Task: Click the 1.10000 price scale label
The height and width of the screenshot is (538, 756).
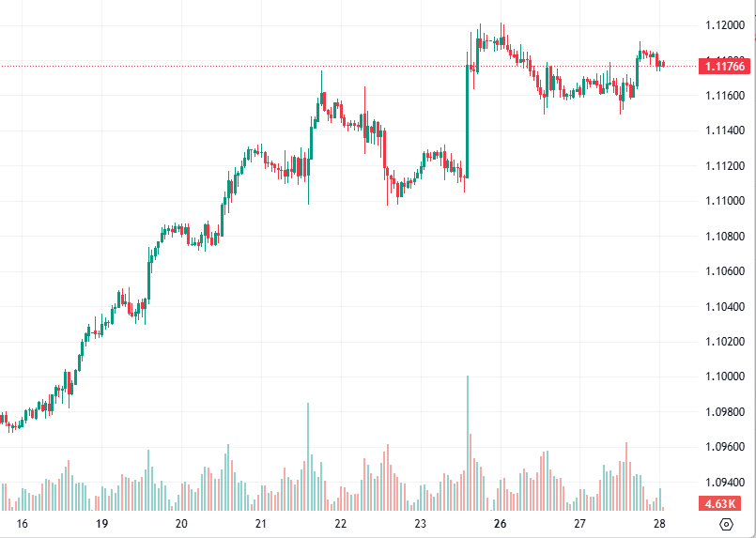Action: coord(724,377)
